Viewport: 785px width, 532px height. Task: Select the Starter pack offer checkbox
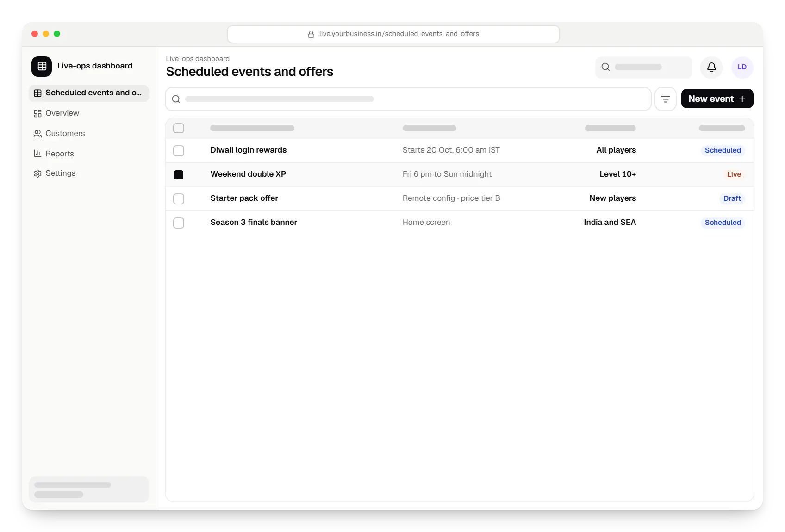[x=179, y=199]
